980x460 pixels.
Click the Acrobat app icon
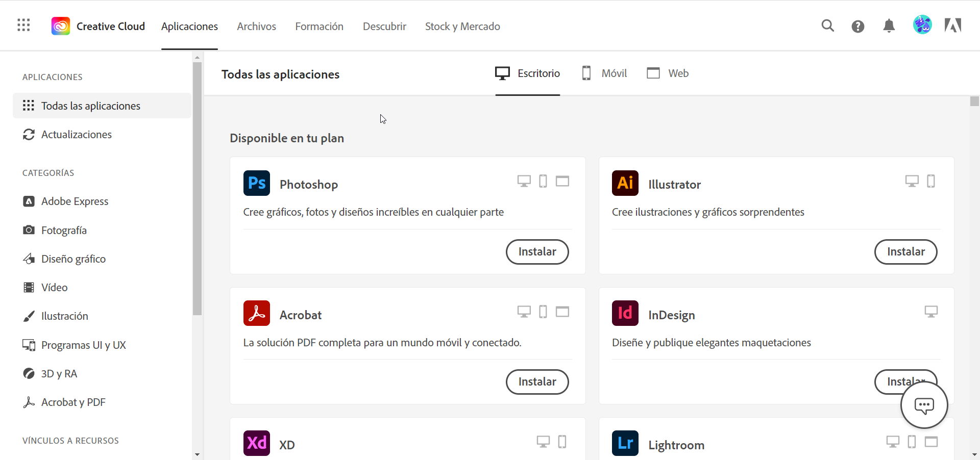click(x=257, y=313)
